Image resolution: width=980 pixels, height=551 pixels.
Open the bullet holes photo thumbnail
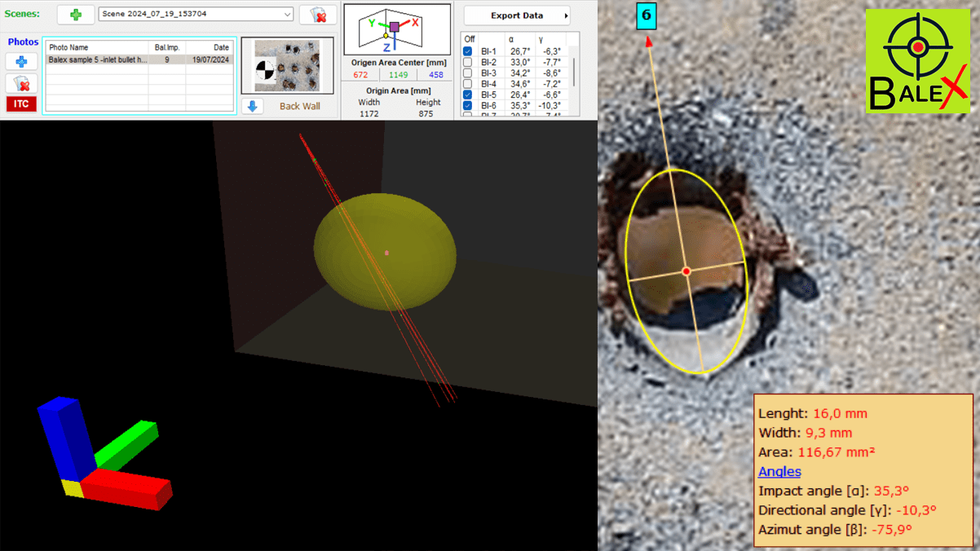pyautogui.click(x=287, y=66)
